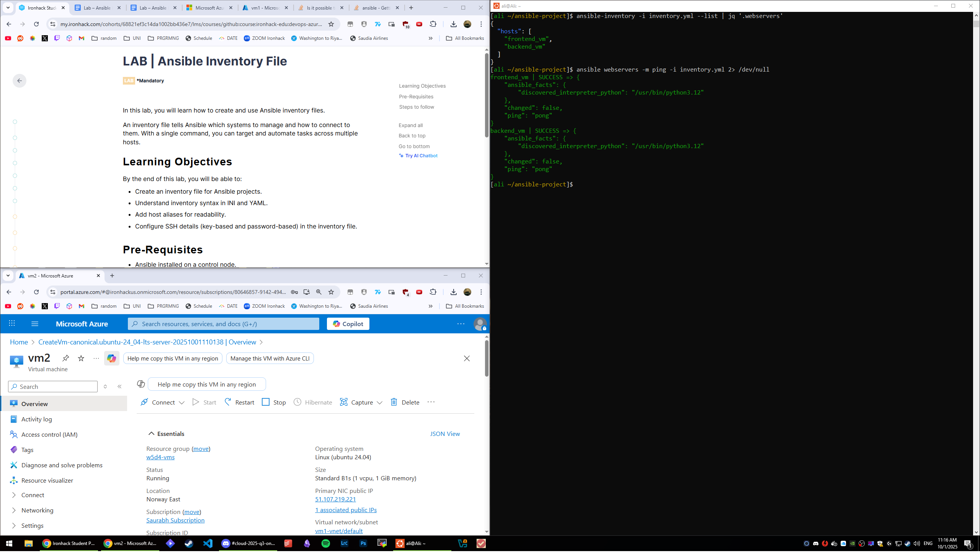Screen dimensions: 980x558
Task: Click the Stop VM button
Action: (x=274, y=402)
